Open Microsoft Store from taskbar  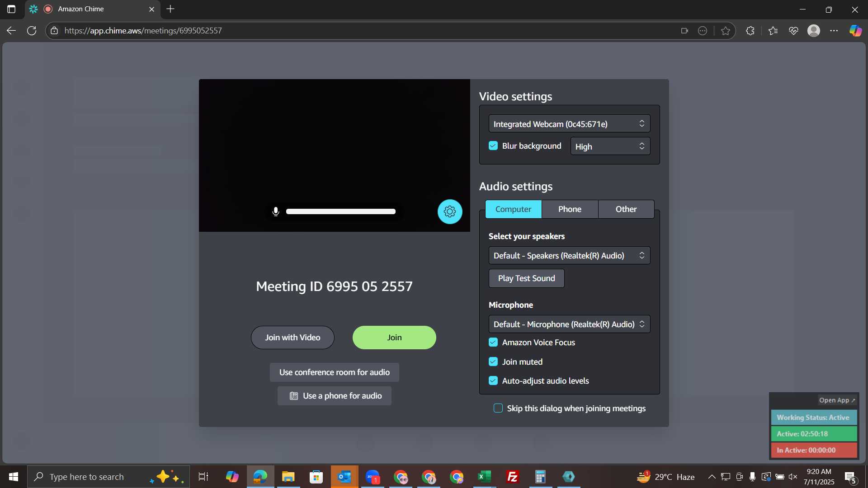[x=316, y=477]
